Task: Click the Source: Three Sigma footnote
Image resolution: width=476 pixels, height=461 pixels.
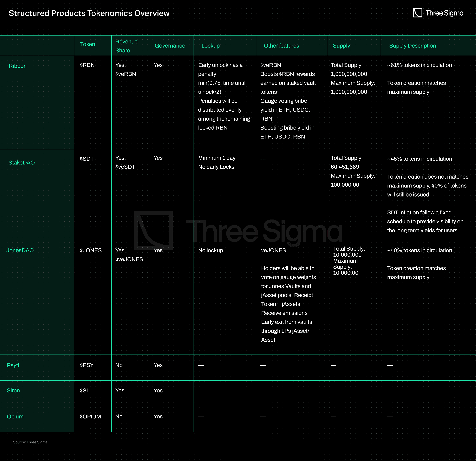Action: [30, 442]
